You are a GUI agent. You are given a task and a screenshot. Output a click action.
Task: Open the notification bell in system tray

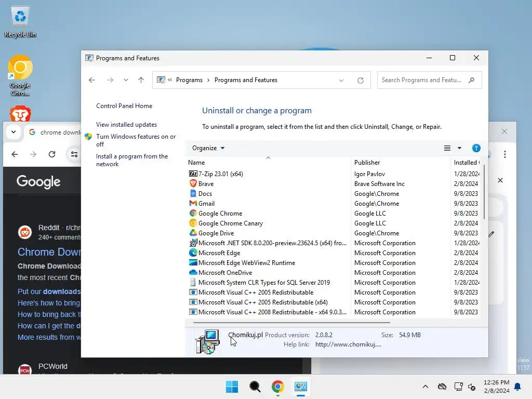click(x=518, y=387)
